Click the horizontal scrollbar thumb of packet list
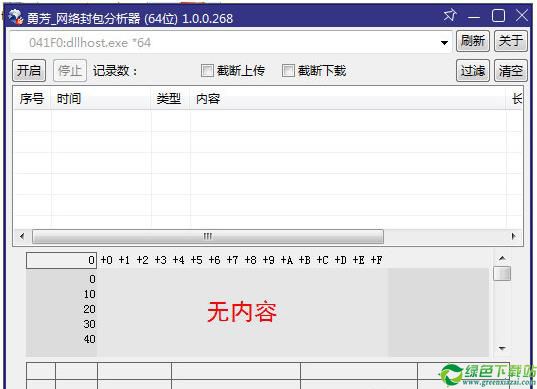The image size is (537, 389). point(208,236)
